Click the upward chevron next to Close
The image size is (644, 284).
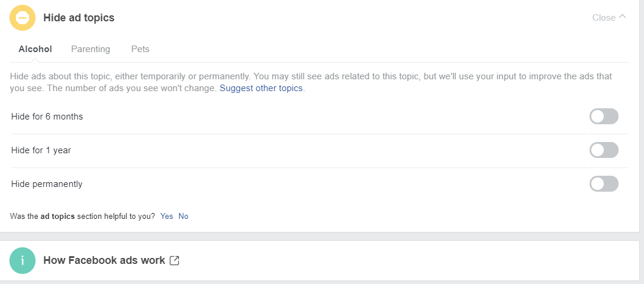pyautogui.click(x=622, y=17)
